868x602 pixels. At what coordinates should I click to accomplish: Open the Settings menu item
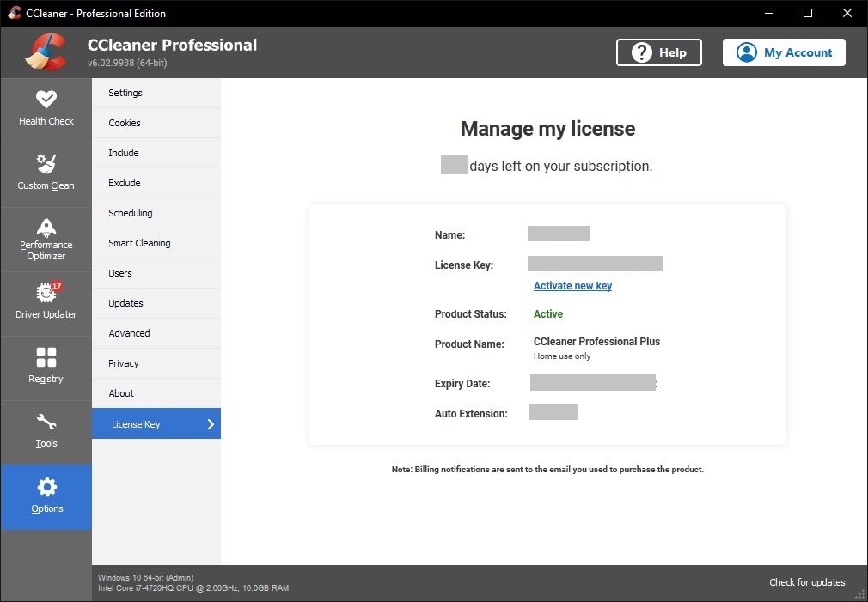(x=125, y=93)
